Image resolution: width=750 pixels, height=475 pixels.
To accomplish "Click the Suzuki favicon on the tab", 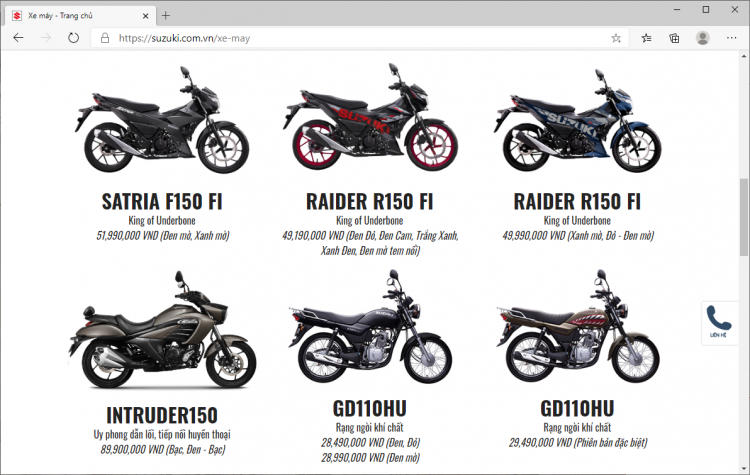I will [x=17, y=16].
